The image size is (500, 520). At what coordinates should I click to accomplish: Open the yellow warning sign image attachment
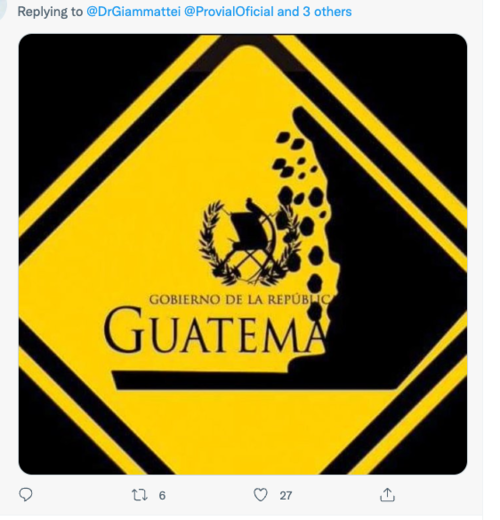click(x=243, y=254)
